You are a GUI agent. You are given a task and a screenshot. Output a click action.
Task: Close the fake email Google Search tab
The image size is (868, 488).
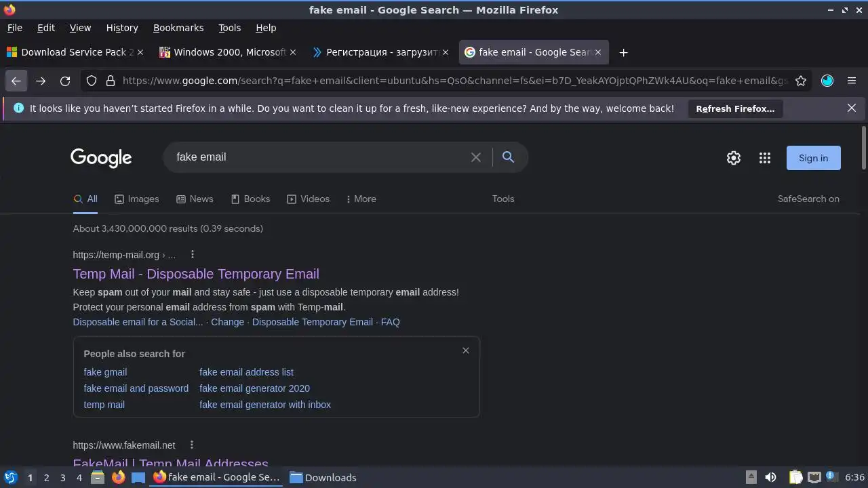[598, 52]
